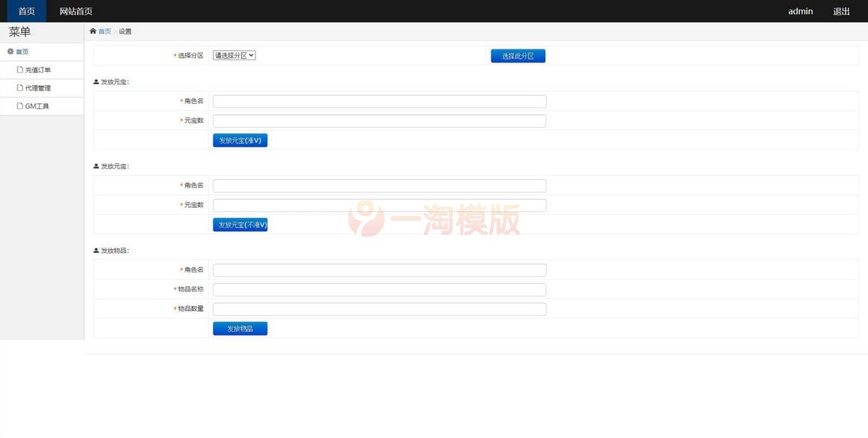The width and height of the screenshot is (868, 438).
Task: Select the 首页 tab in top bar
Action: tap(26, 11)
